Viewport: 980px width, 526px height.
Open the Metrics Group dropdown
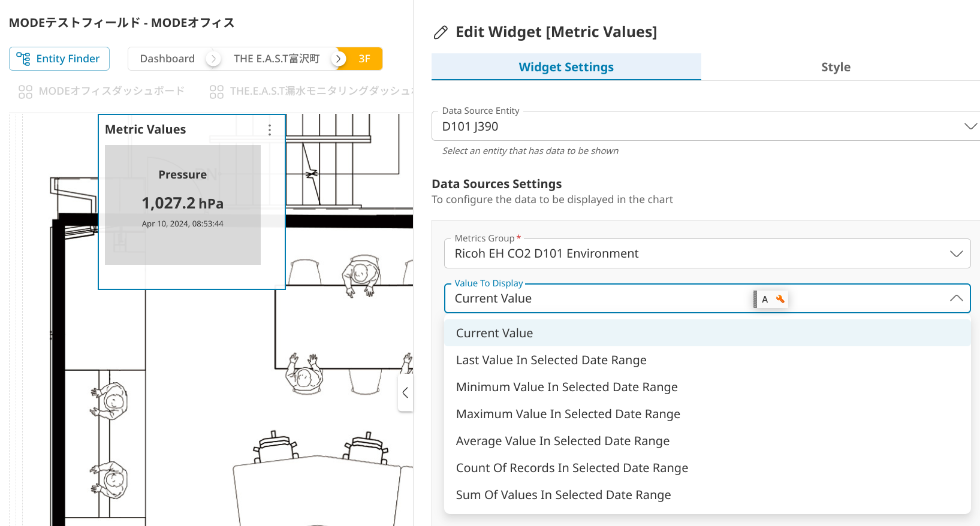tap(956, 253)
